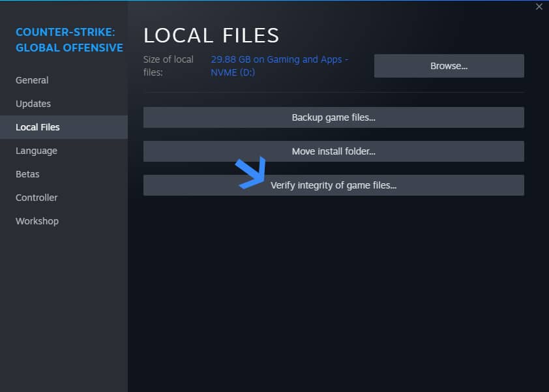Viewport: 549px width, 392px height.
Task: Click Browse to open the install folder
Action: pos(449,65)
